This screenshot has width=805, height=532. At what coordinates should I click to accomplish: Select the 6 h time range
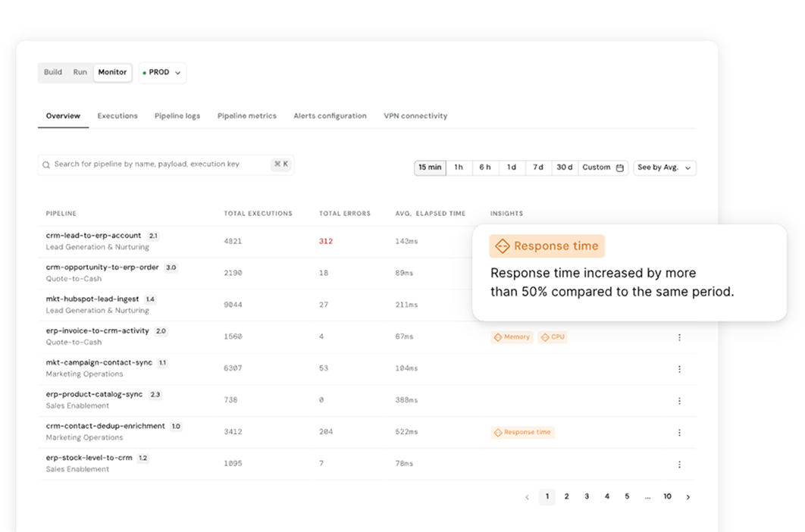click(x=485, y=167)
